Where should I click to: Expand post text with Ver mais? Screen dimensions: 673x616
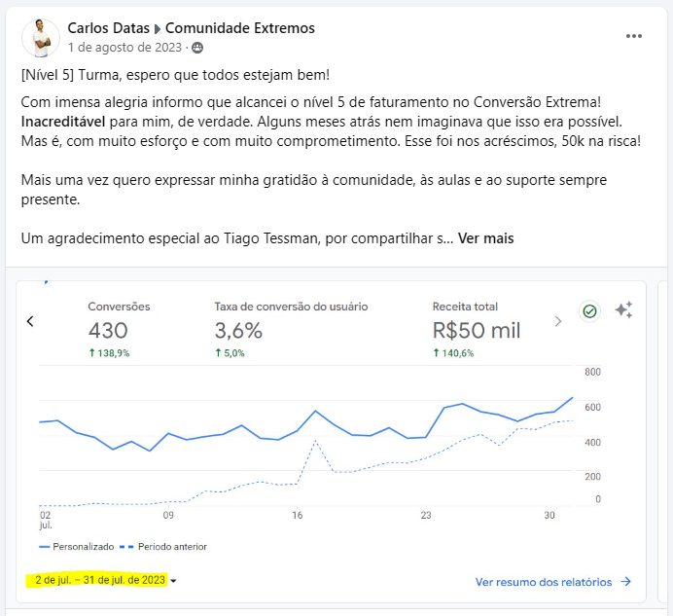tap(485, 238)
